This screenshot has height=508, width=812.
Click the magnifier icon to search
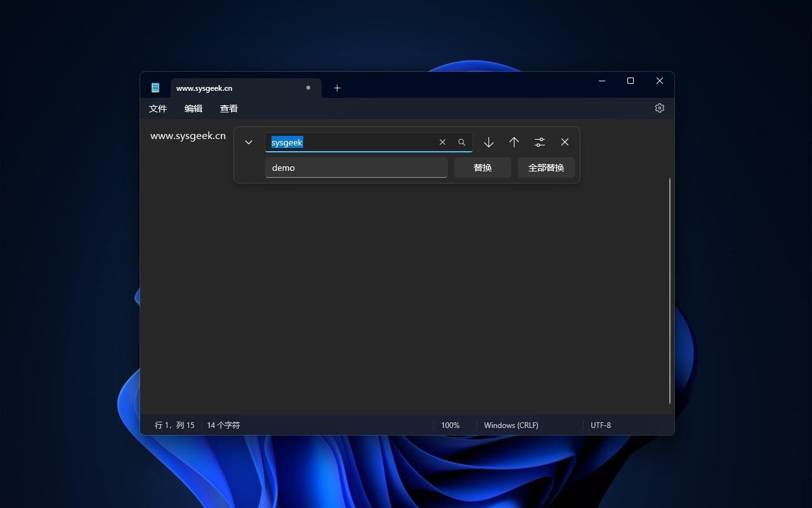[x=461, y=142]
